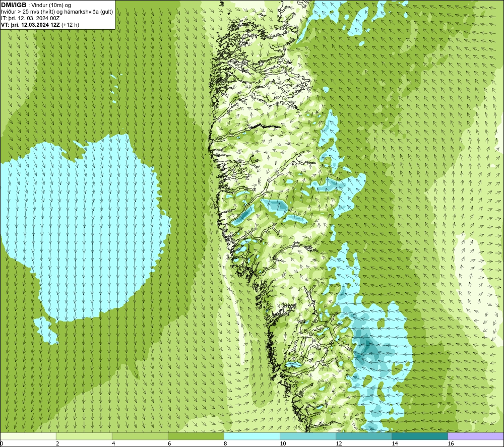Image resolution: width=504 pixels, height=447 pixels.
Task: Click the light green 2–4 m/s legend swatch
Action: coord(84,436)
